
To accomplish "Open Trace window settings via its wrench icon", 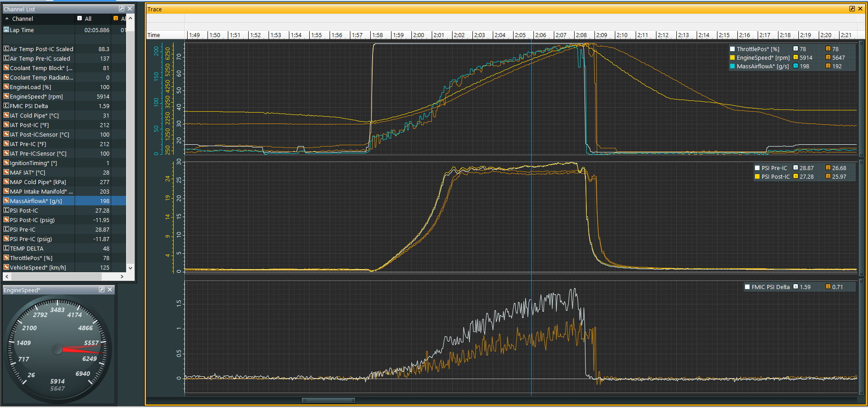I will tap(852, 9).
